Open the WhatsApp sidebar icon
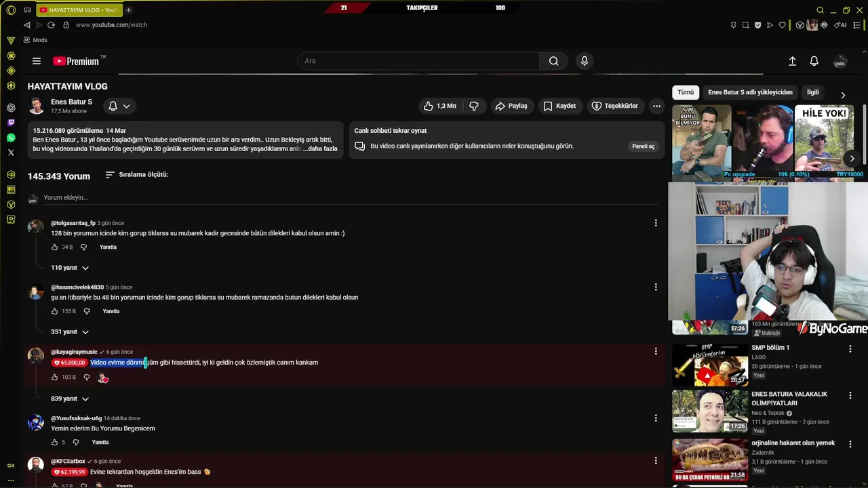This screenshot has height=488, width=868. [11, 138]
